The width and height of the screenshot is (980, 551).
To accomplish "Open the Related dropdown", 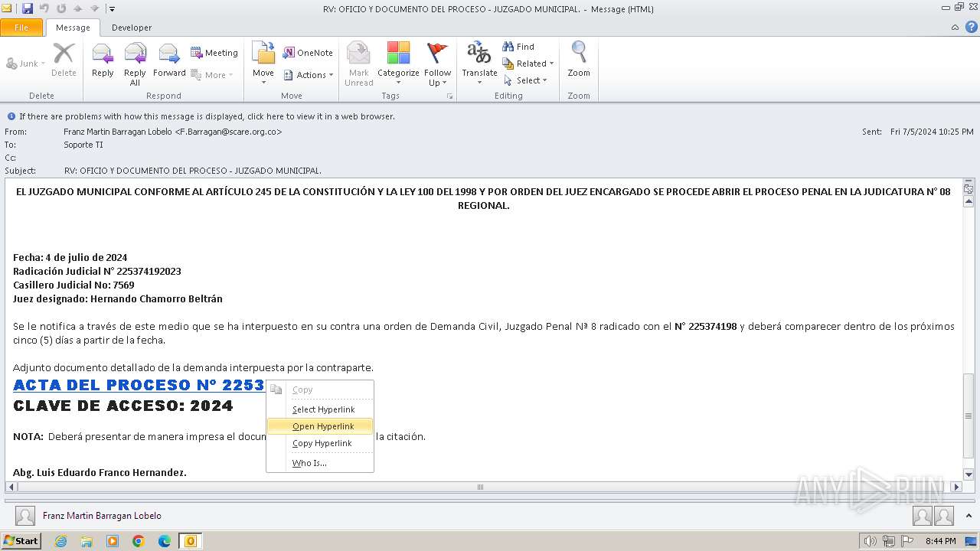I will 528,64.
